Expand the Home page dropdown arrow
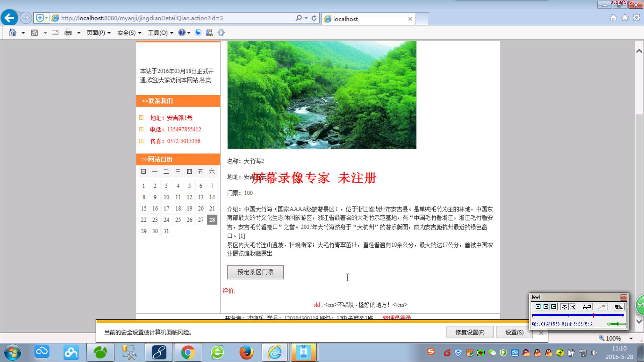 [x=23, y=33]
